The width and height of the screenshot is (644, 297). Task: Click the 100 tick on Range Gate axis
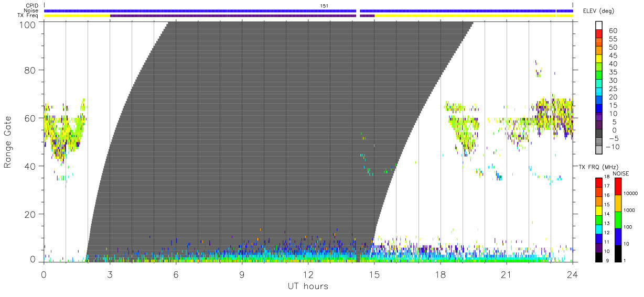(28, 25)
